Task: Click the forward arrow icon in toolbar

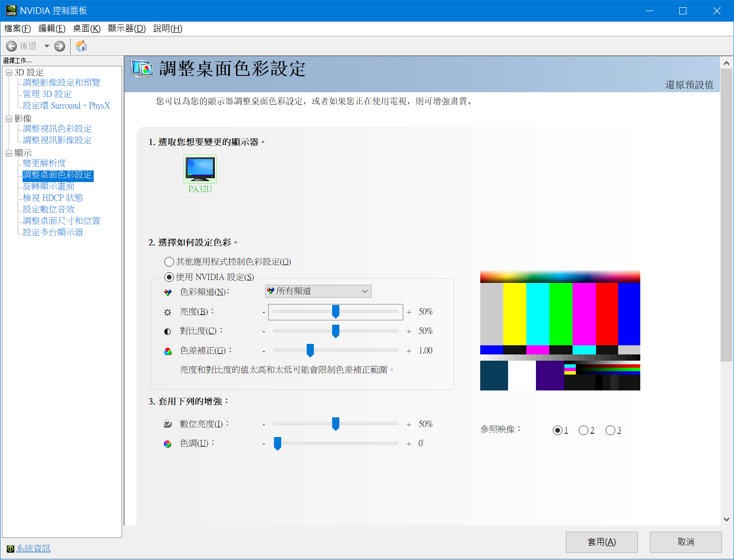Action: (x=60, y=46)
